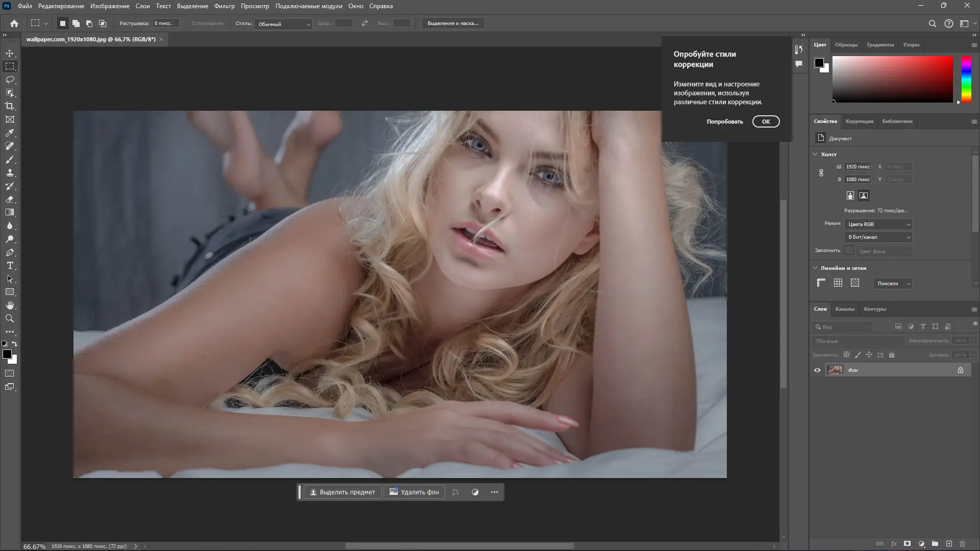Image resolution: width=980 pixels, height=551 pixels.
Task: Switch to the Каналы tab
Action: tap(845, 309)
